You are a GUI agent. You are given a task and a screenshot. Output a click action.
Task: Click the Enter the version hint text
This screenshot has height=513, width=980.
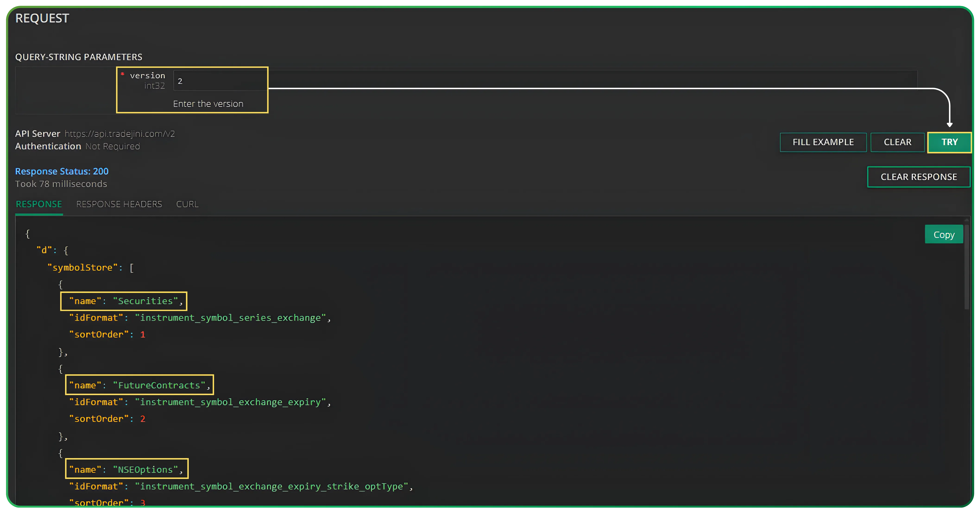[x=208, y=103]
